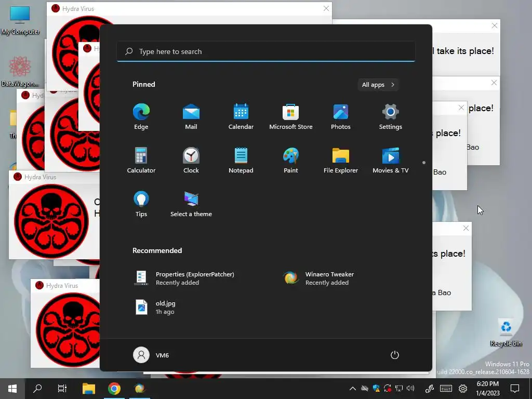Launch Movies & TV app
This screenshot has width=532, height=399.
pos(391,161)
